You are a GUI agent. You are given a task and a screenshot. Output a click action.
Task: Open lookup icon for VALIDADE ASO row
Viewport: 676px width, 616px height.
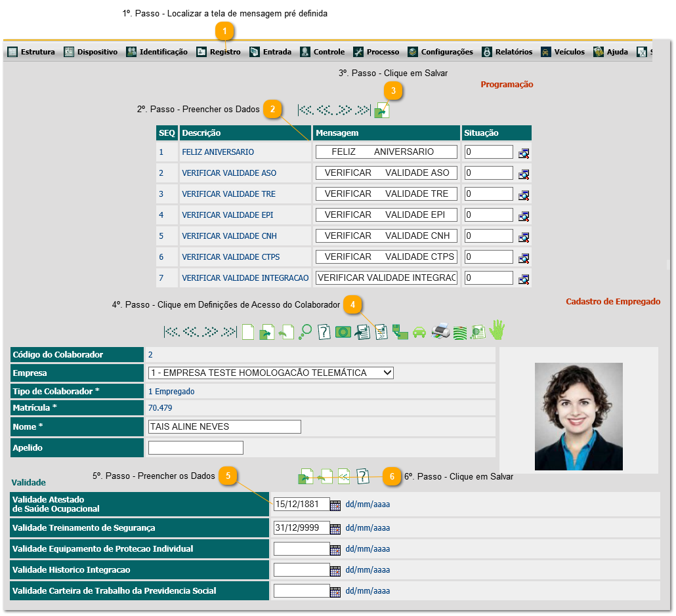tap(524, 174)
